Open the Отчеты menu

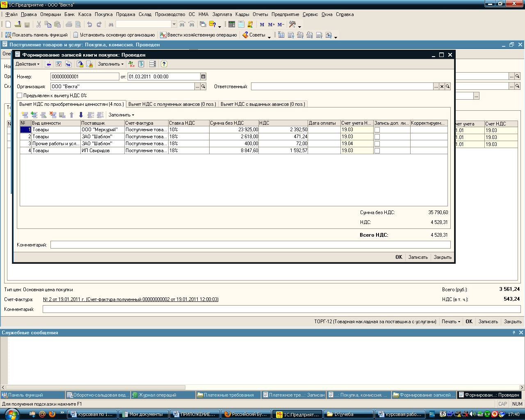pyautogui.click(x=260, y=14)
